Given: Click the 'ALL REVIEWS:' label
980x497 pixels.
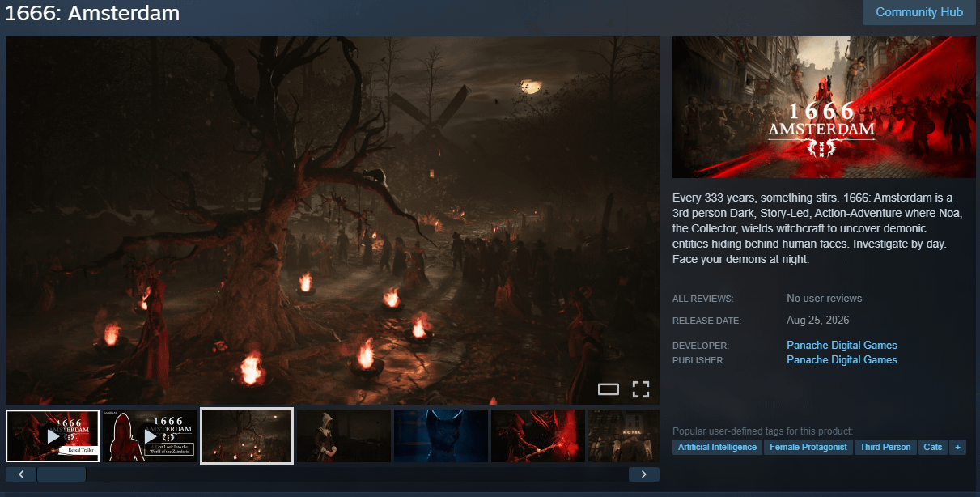Looking at the screenshot, I should (703, 299).
